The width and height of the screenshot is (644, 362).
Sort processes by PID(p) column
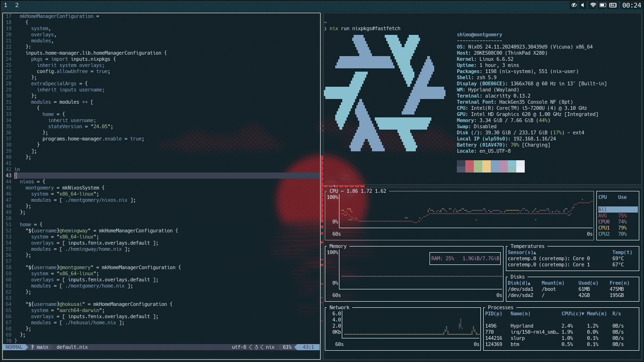coord(494,313)
